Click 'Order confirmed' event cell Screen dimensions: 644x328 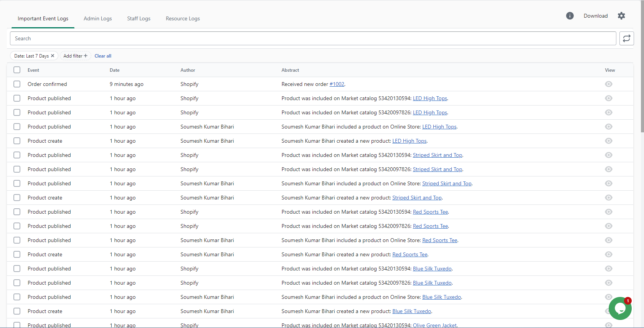(x=47, y=84)
